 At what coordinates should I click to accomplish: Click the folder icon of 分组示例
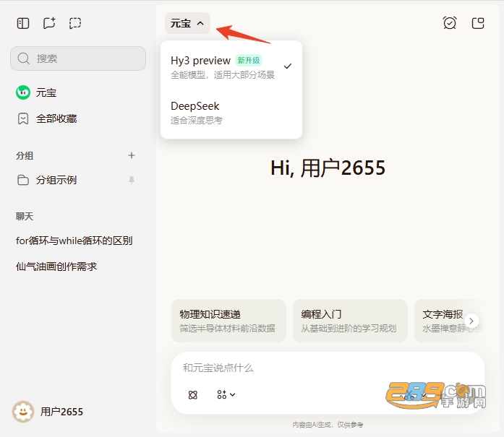click(x=23, y=180)
